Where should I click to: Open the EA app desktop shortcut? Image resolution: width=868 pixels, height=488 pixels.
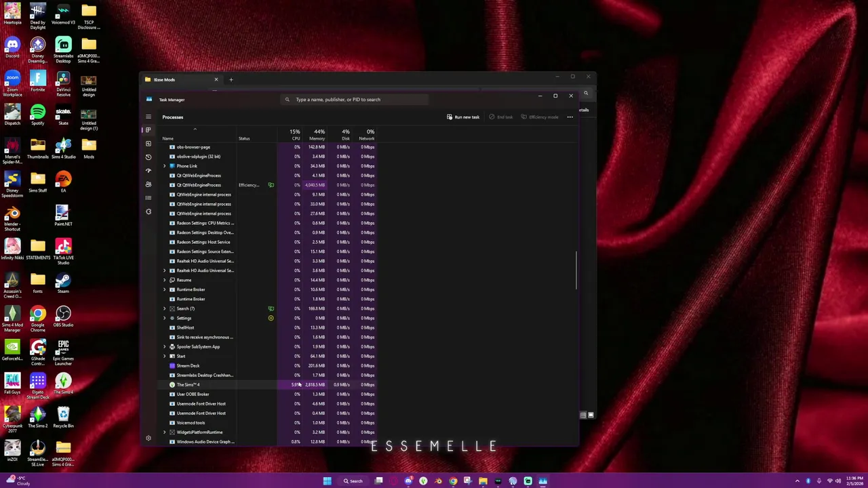tap(63, 182)
